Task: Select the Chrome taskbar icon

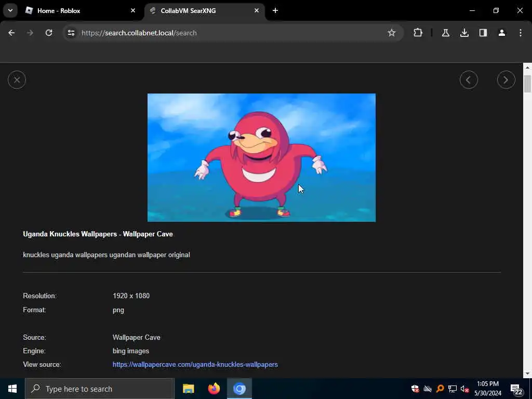Action: click(239, 389)
